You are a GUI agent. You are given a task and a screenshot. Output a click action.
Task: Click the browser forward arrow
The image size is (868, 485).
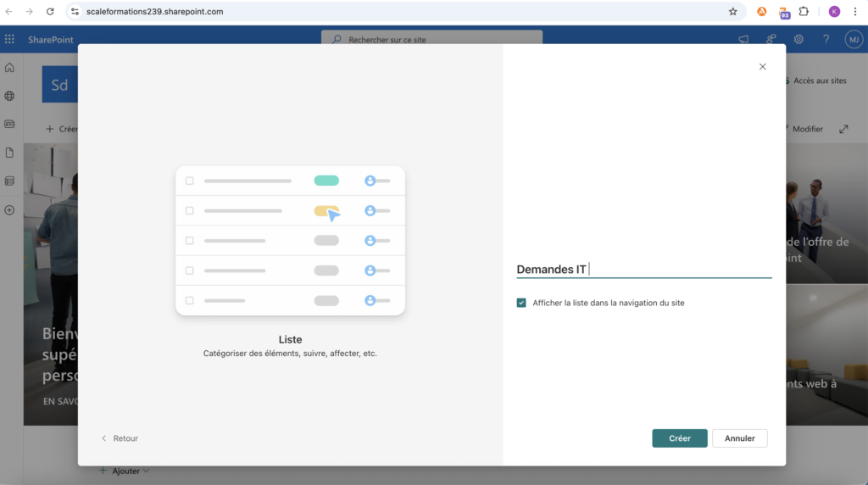pyautogui.click(x=30, y=11)
